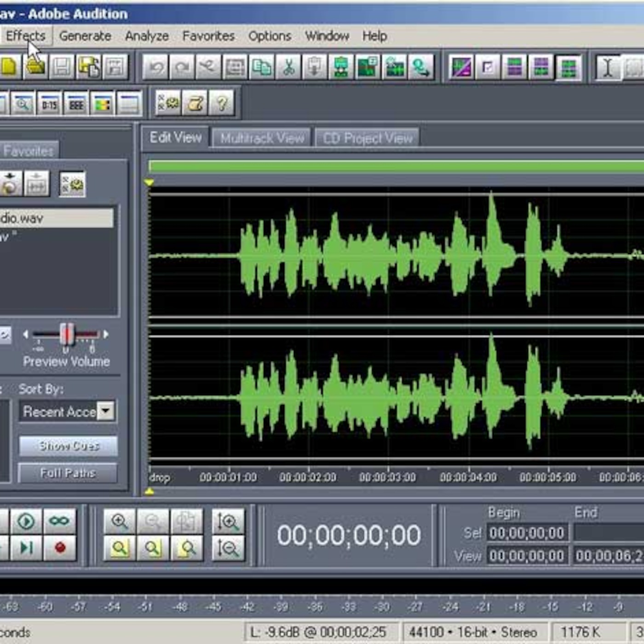Viewport: 644px width, 644px height.
Task: Click the green Mix Paste waveform icon
Action: tap(341, 68)
